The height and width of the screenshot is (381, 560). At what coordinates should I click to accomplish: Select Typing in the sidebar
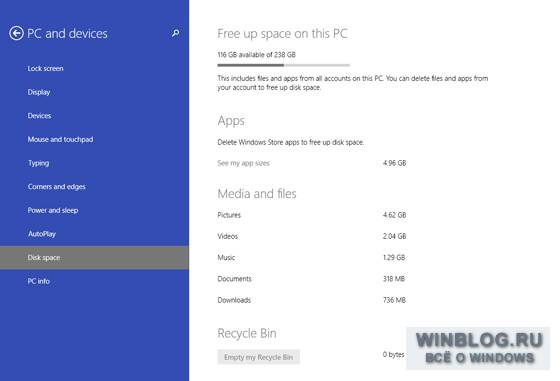39,163
